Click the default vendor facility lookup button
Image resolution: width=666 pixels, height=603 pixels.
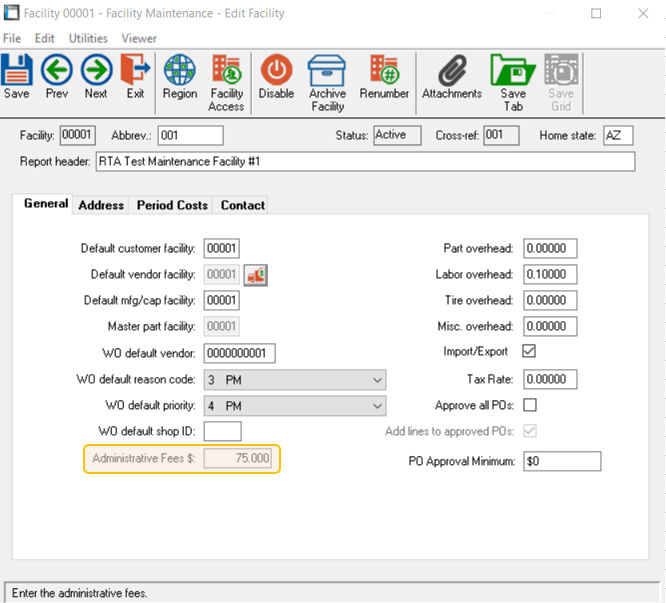pyautogui.click(x=257, y=275)
